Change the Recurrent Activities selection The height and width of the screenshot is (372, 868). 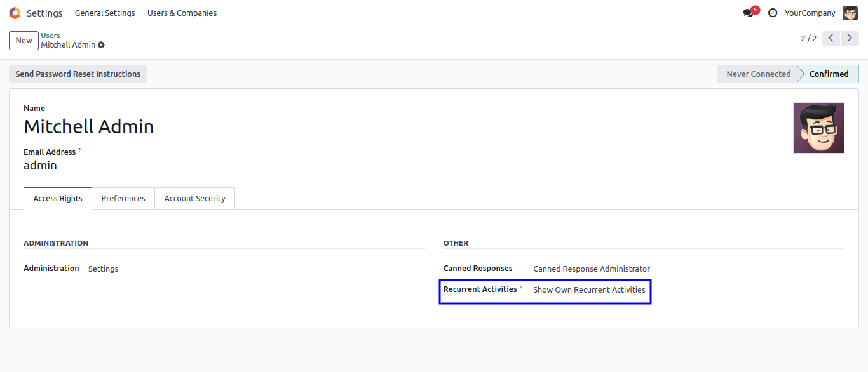pos(589,290)
